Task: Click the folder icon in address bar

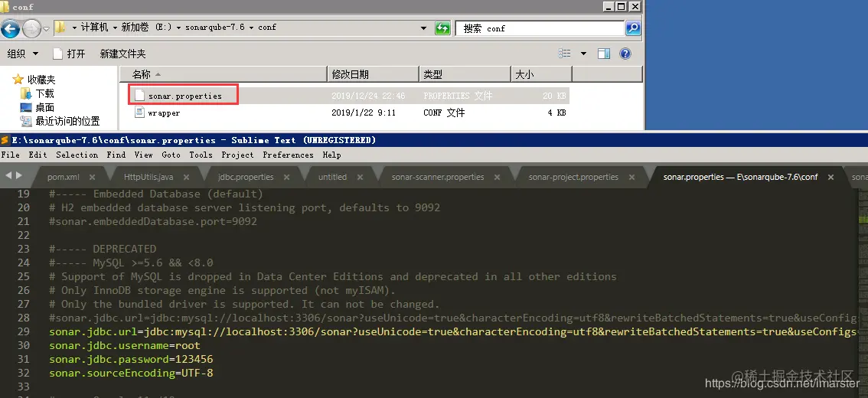Action: (x=60, y=27)
